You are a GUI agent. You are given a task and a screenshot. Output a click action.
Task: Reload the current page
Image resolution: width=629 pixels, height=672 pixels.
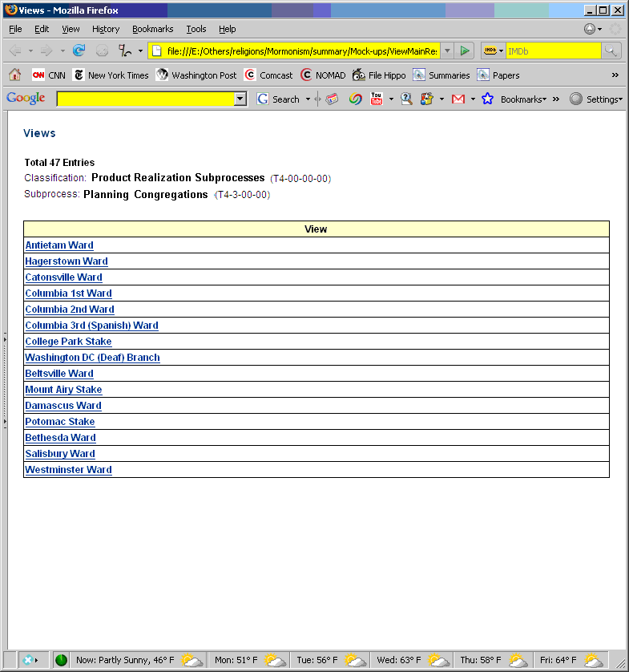click(79, 51)
